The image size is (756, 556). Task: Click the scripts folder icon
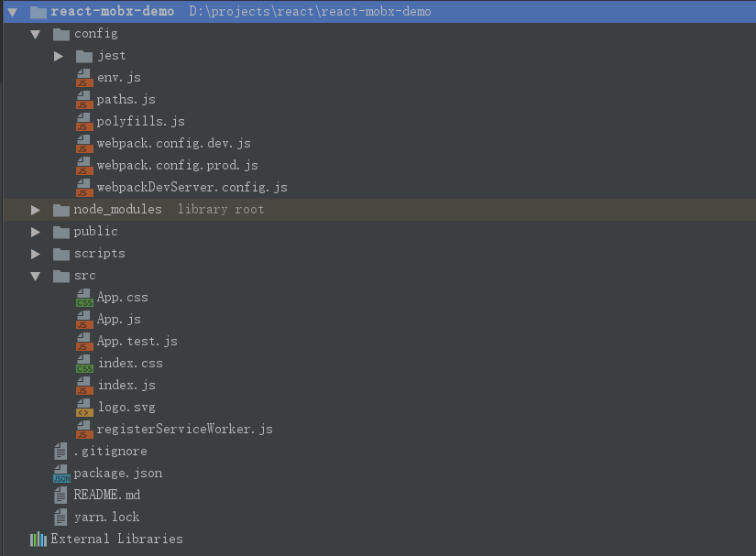(x=61, y=254)
